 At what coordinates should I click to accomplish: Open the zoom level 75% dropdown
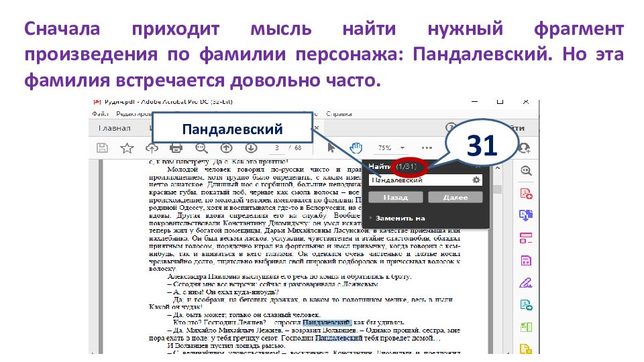pos(402,147)
